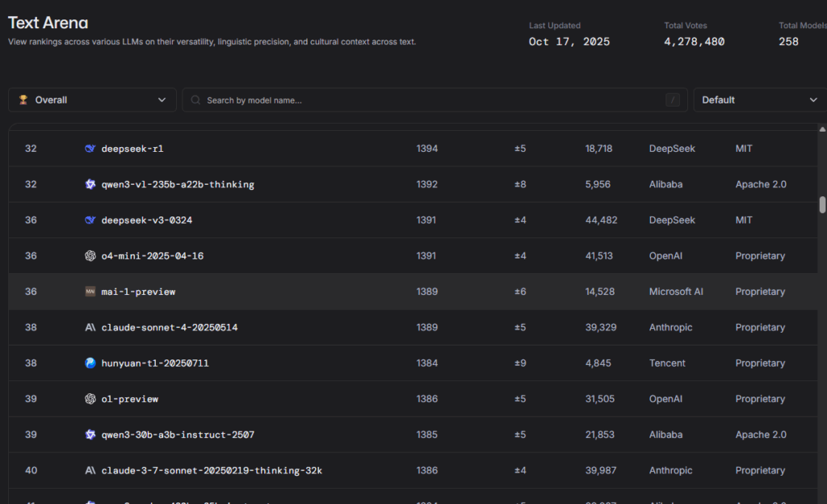Click the DeepSeek logo beside deepseek-r1

(x=90, y=149)
